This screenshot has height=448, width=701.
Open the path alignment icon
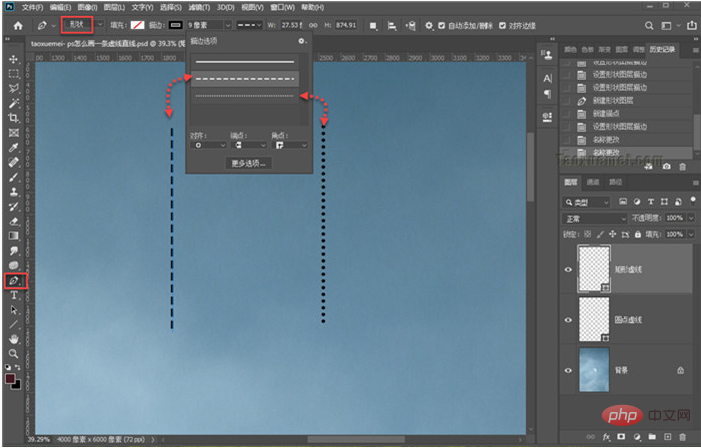coord(392,25)
